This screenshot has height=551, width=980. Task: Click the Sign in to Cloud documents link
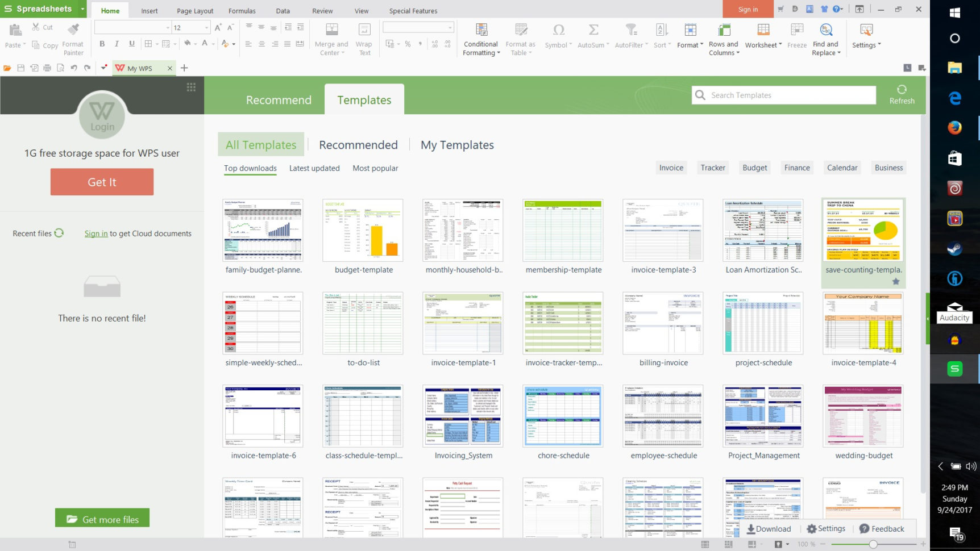coord(95,233)
